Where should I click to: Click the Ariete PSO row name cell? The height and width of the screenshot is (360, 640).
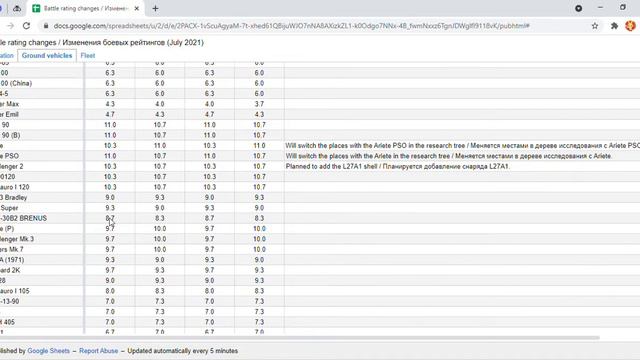coord(42,156)
